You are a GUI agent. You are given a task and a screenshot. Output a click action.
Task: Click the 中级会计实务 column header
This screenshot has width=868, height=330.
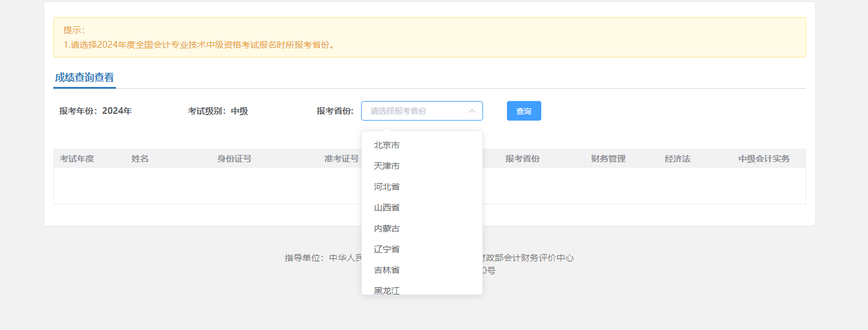pos(764,159)
